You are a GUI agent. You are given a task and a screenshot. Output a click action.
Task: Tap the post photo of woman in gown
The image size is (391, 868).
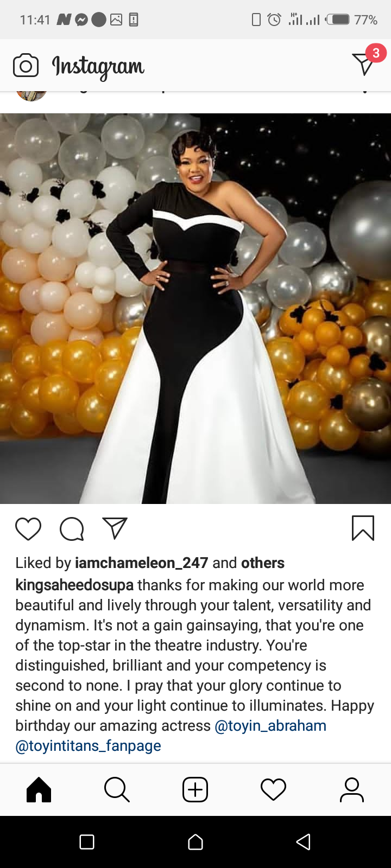point(195,308)
